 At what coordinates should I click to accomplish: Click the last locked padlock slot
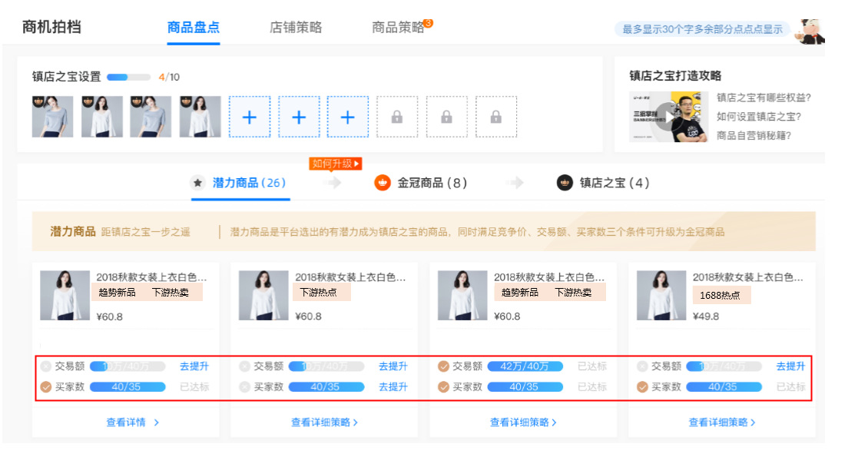pos(495,117)
